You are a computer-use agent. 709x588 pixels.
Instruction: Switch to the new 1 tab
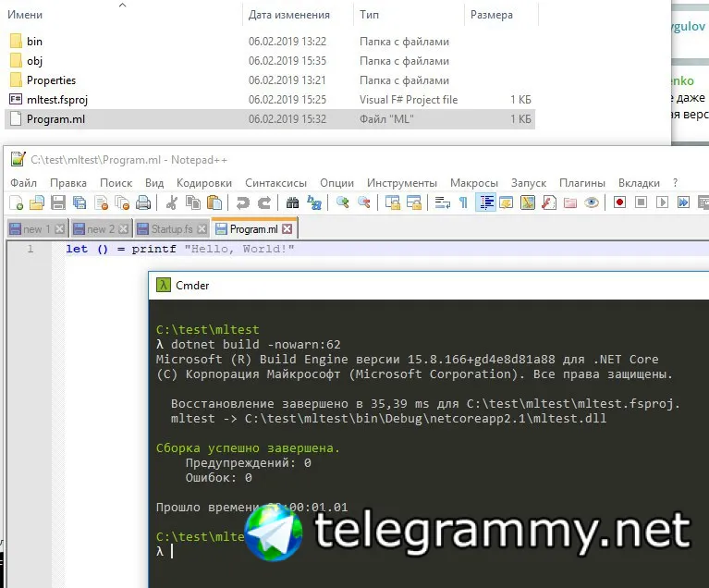37,229
